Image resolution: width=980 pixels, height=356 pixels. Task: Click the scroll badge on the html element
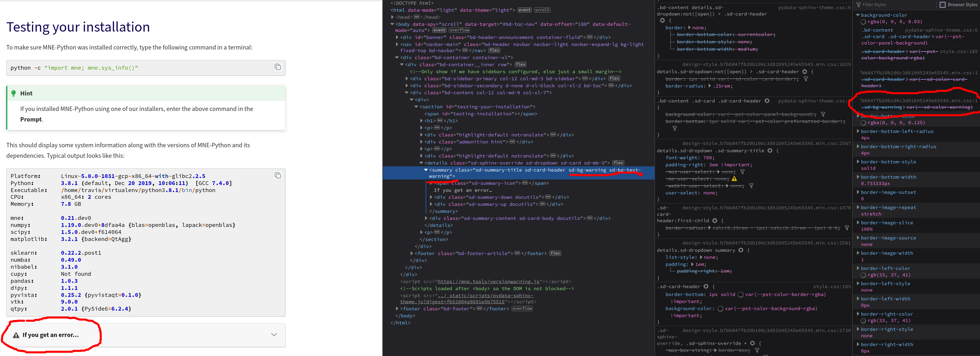click(x=542, y=10)
